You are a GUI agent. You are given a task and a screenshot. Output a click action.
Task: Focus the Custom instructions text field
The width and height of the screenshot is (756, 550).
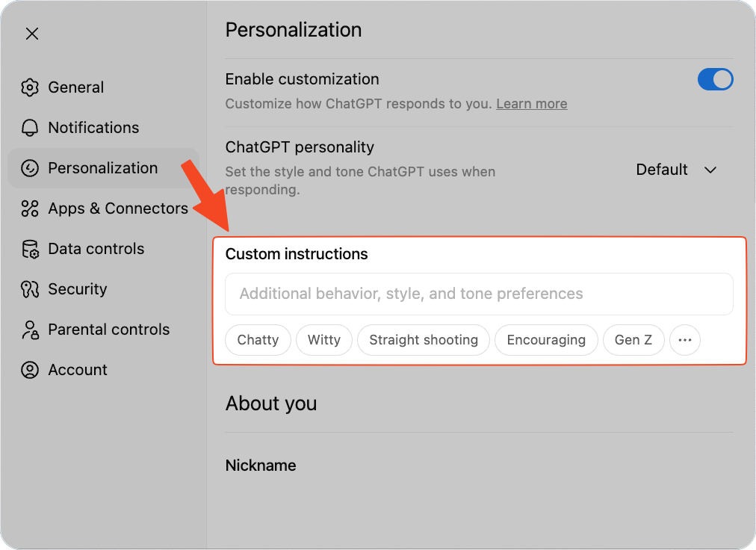(479, 294)
